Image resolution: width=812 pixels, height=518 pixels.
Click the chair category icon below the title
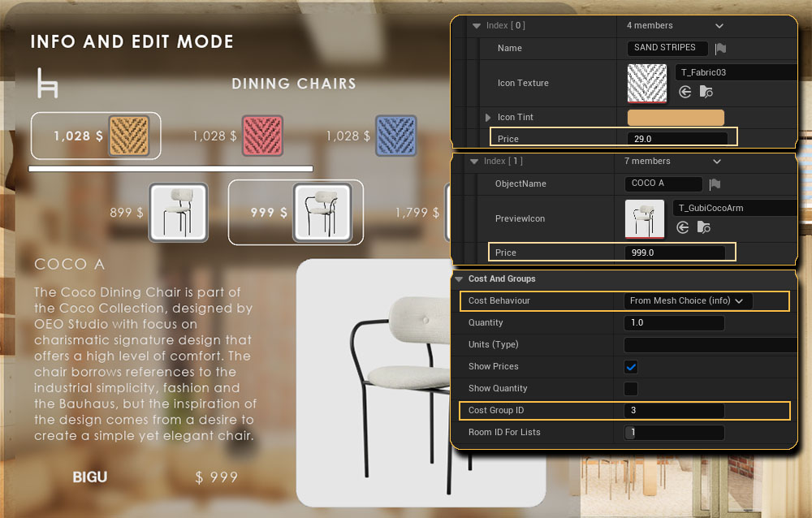[x=47, y=83]
